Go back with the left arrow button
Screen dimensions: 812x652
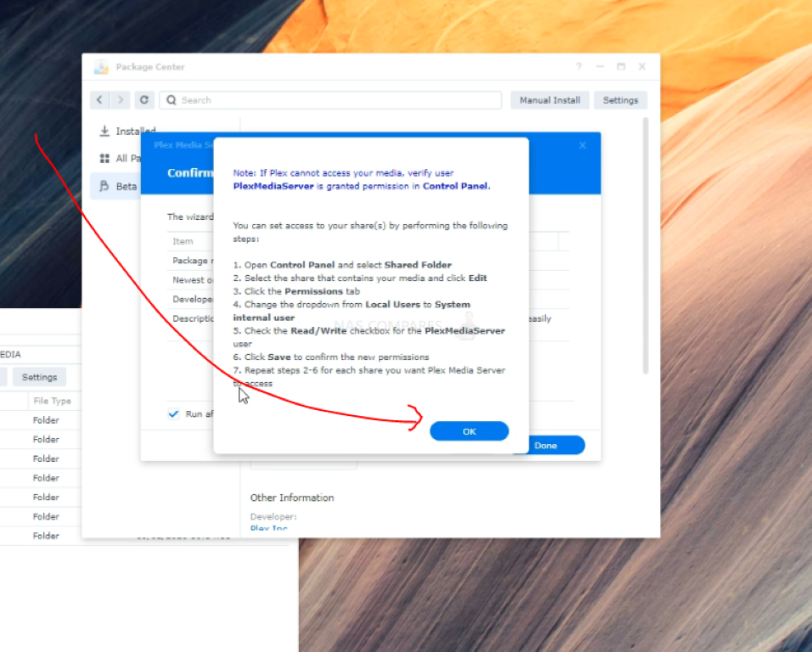tap(99, 100)
